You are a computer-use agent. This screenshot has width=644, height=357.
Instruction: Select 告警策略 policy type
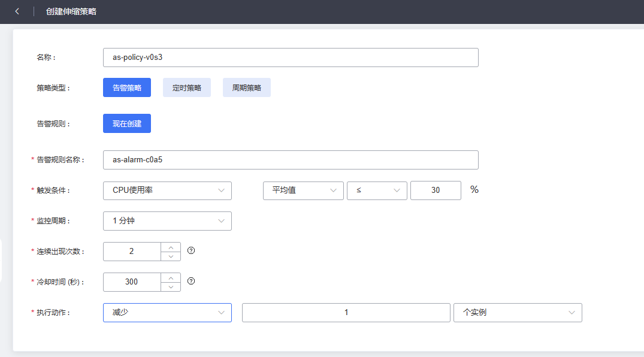point(127,87)
